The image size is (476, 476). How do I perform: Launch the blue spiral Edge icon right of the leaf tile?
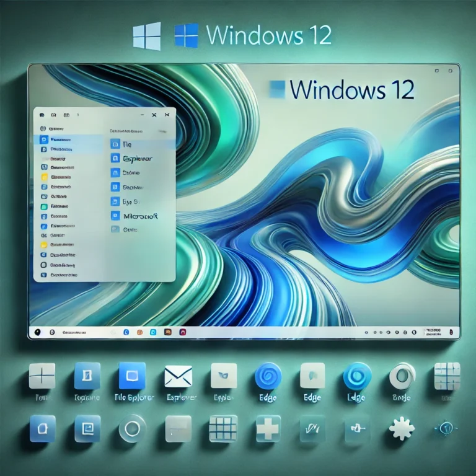[x=268, y=376]
